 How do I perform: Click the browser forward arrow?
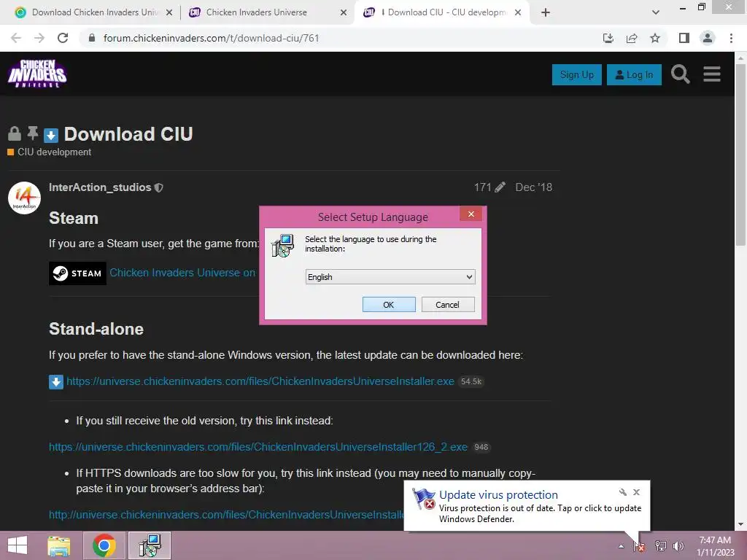click(39, 38)
